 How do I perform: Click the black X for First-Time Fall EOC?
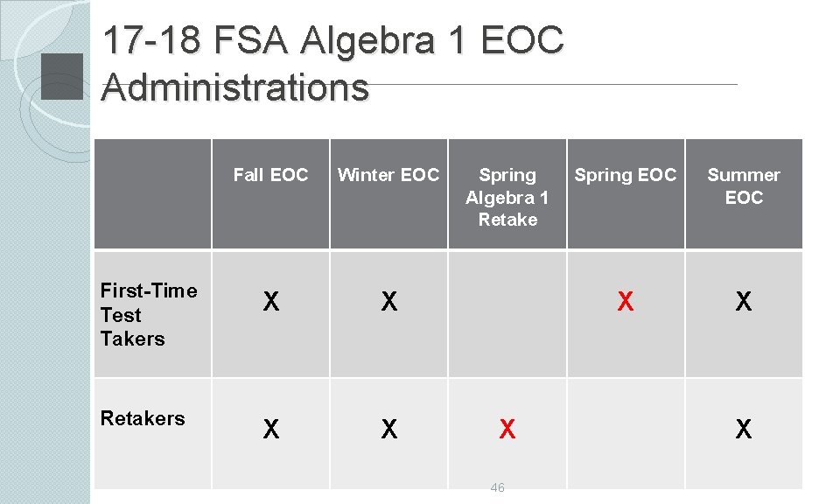point(271,301)
